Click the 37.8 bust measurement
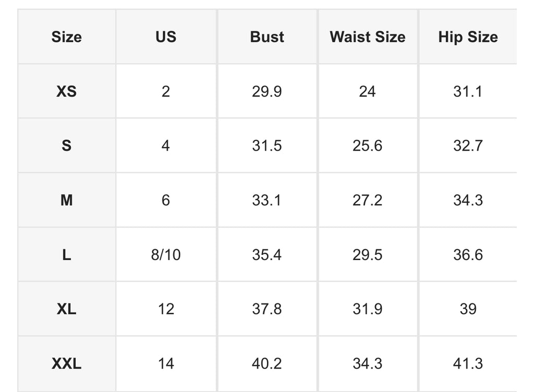This screenshot has height=392, width=534. tap(267, 309)
